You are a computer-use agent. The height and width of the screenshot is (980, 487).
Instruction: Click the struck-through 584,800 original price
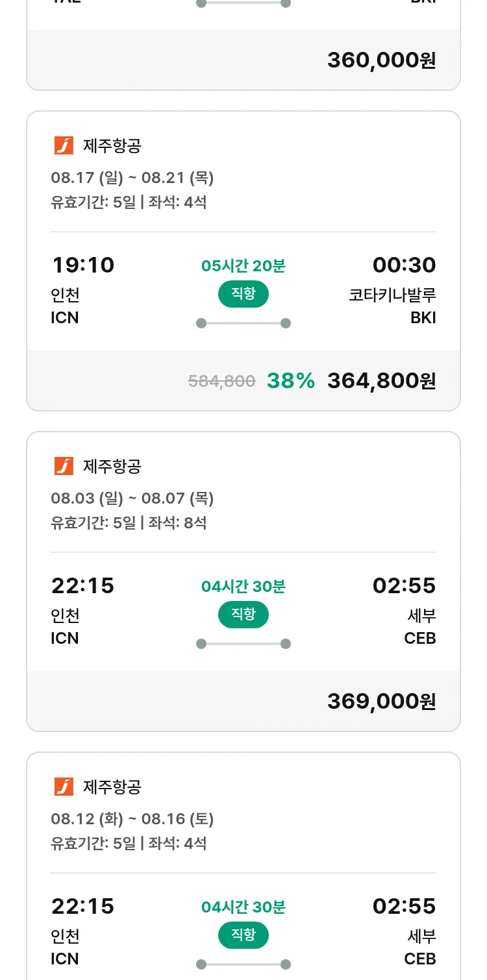pos(221,382)
